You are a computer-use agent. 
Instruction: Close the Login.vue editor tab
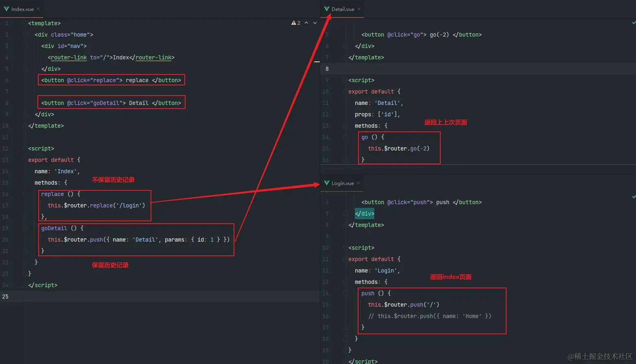[x=358, y=183]
